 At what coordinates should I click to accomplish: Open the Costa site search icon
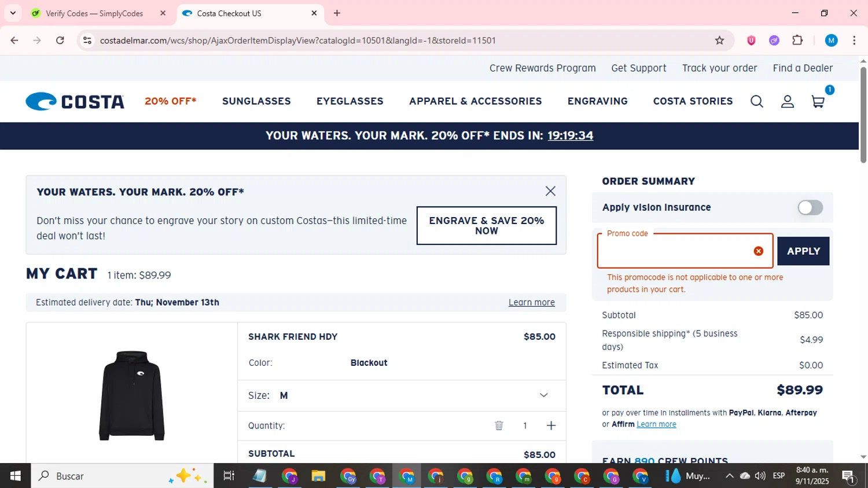click(756, 101)
